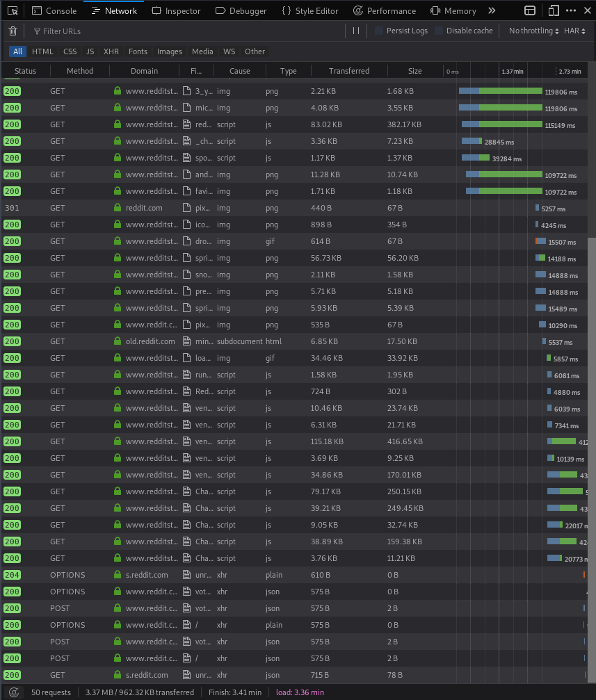Clear the network log with the trash icon
Image resolution: width=596 pixels, height=700 pixels.
[x=13, y=31]
